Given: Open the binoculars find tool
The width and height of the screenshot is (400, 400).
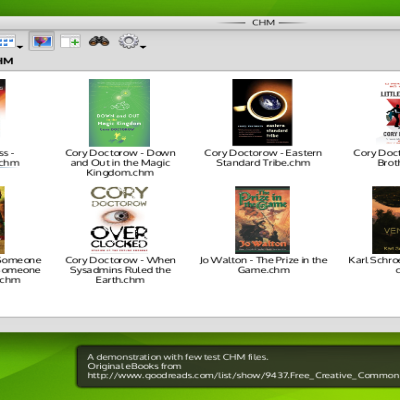Looking at the screenshot, I should (x=99, y=41).
